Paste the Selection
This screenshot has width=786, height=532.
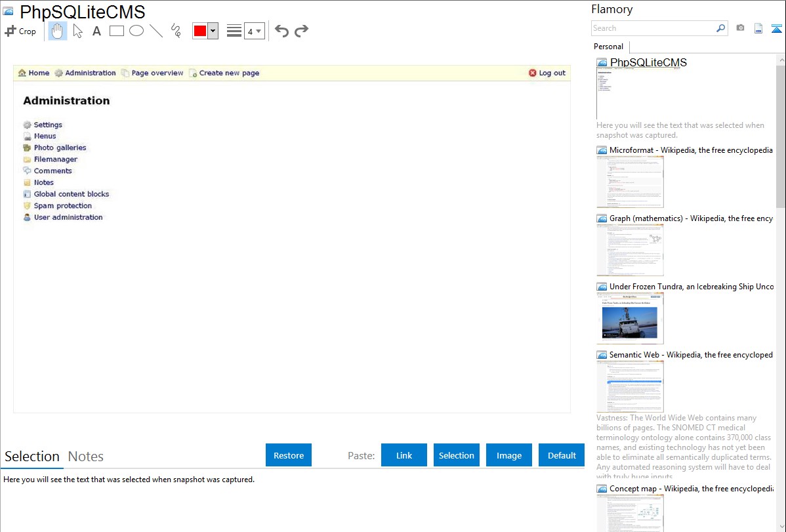[x=457, y=455]
